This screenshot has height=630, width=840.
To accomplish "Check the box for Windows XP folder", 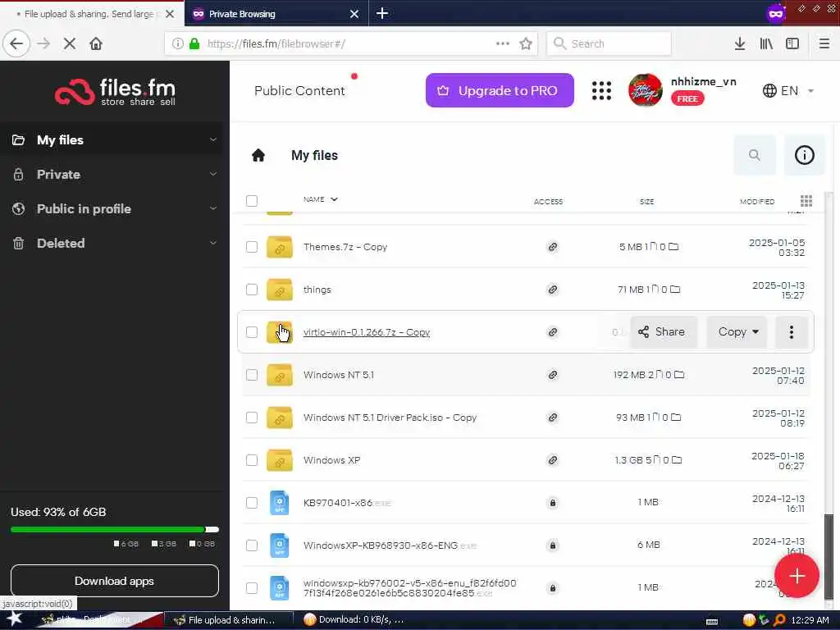I will coord(252,460).
